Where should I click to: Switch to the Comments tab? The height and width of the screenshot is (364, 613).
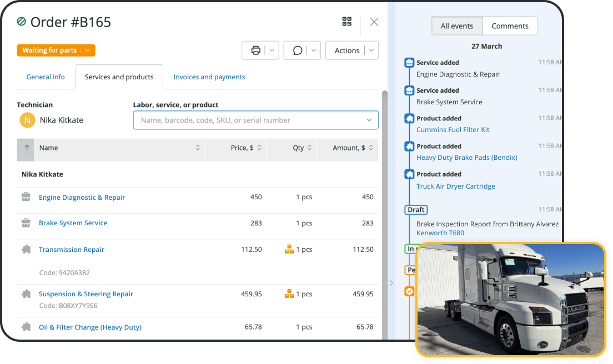click(x=510, y=26)
